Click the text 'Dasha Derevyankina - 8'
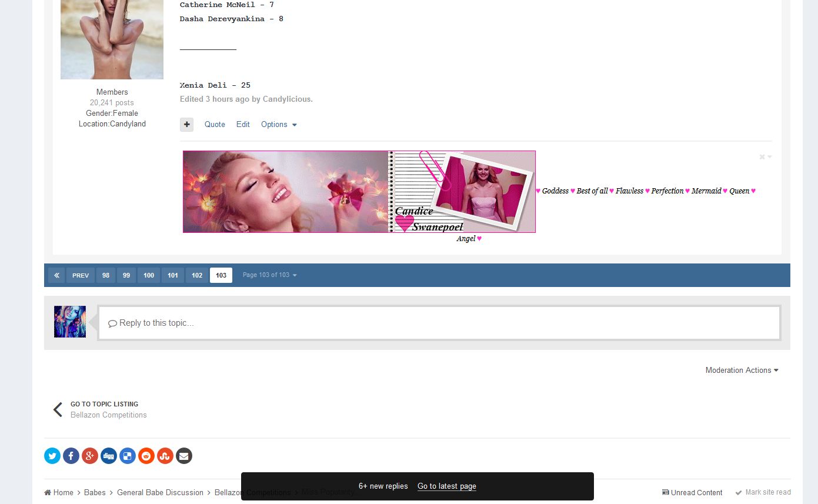Image resolution: width=818 pixels, height=504 pixels. [232, 19]
